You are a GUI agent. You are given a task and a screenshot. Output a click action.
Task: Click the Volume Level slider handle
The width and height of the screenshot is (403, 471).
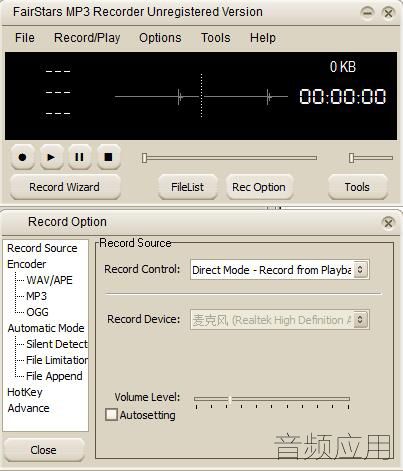[230, 399]
